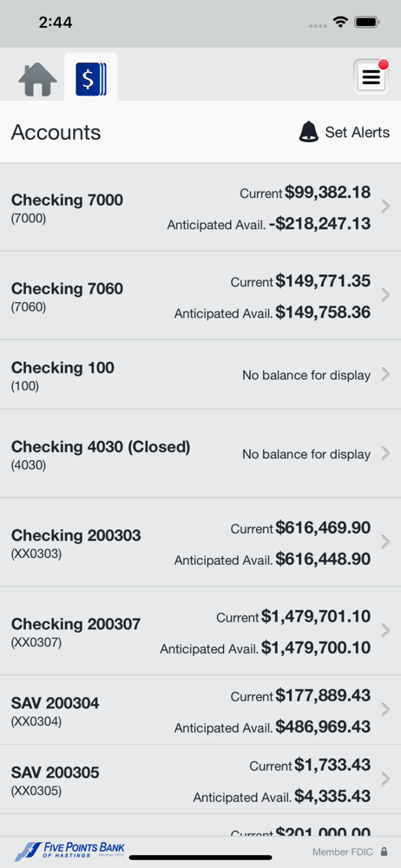Tap the Accounts page heading
The height and width of the screenshot is (868, 401).
[x=56, y=132]
